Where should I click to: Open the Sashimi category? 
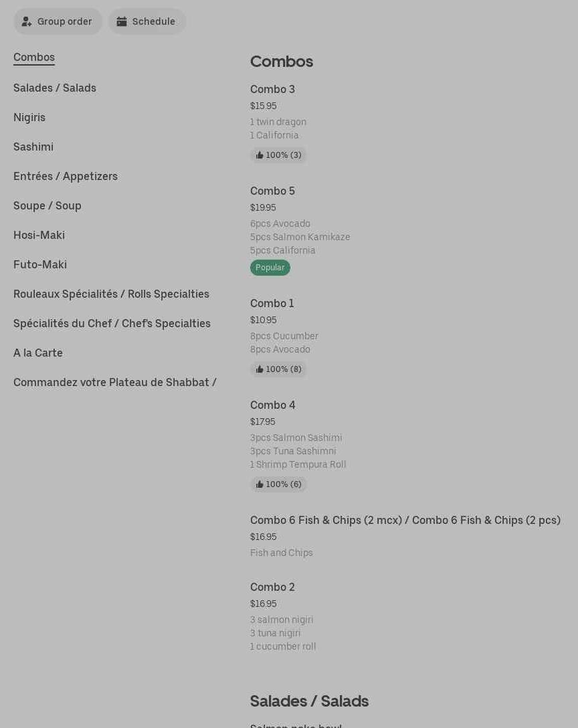[33, 147]
